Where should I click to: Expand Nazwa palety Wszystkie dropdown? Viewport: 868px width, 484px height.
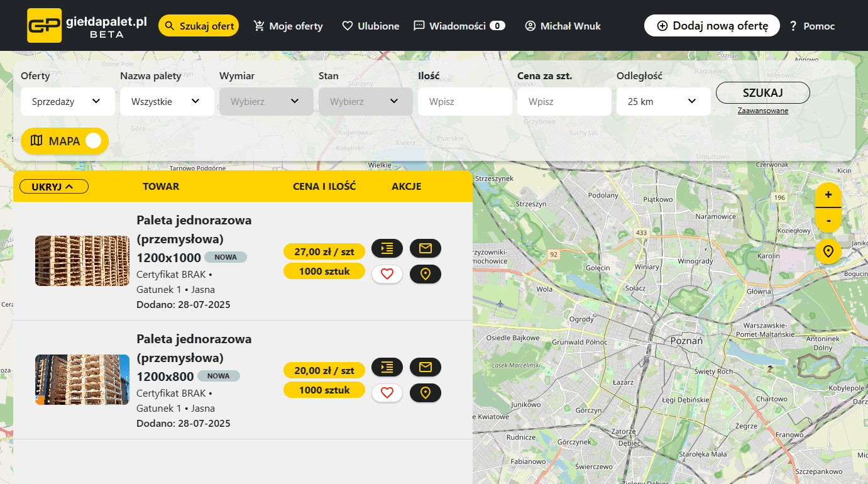click(x=167, y=101)
